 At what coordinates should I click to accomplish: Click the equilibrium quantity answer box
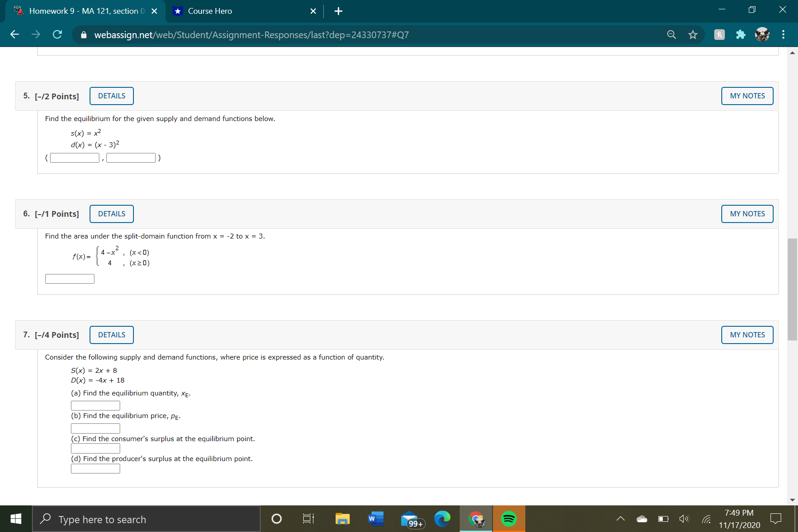(95, 406)
